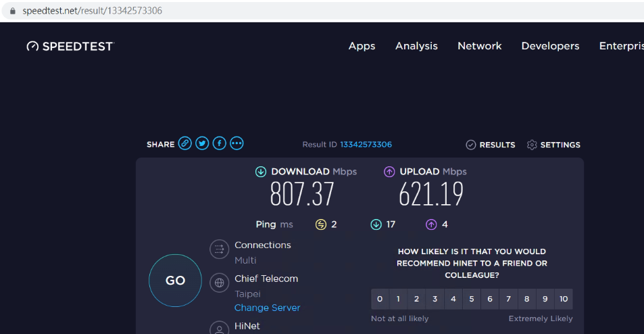This screenshot has width=644, height=334.
Task: Click the download arrow icon beside DOWNLOAD
Action: [261, 172]
